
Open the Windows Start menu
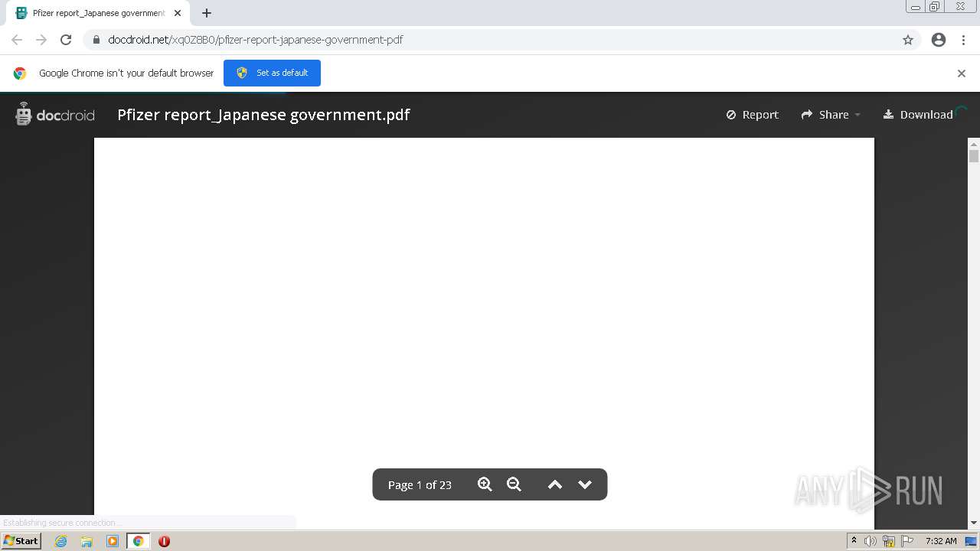(x=21, y=541)
